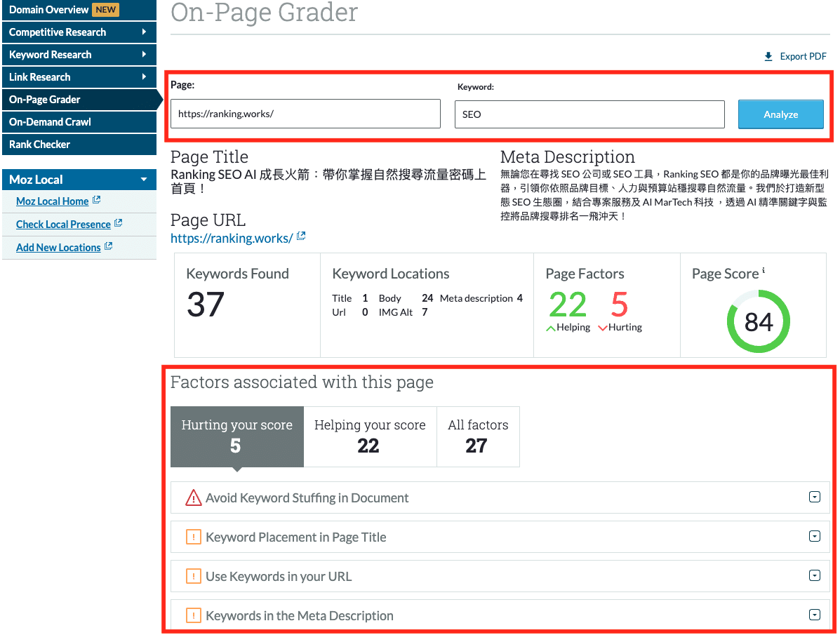The width and height of the screenshot is (840, 635).
Task: Collapse the Moz Local sidebar section
Action: (x=144, y=180)
